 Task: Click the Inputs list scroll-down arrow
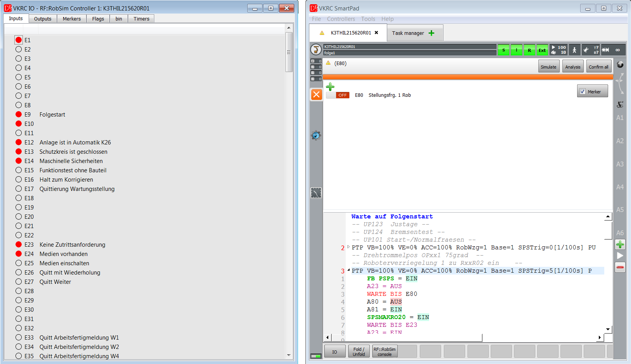[x=289, y=355]
